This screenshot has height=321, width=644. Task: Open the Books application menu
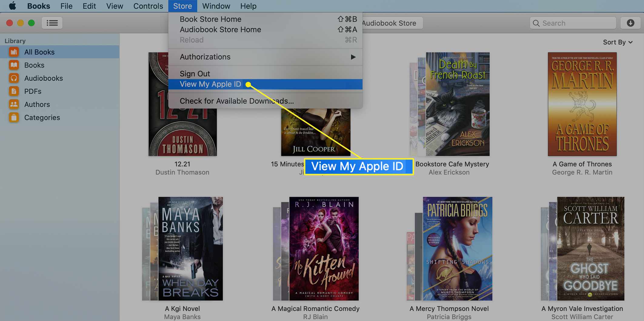[x=38, y=6]
